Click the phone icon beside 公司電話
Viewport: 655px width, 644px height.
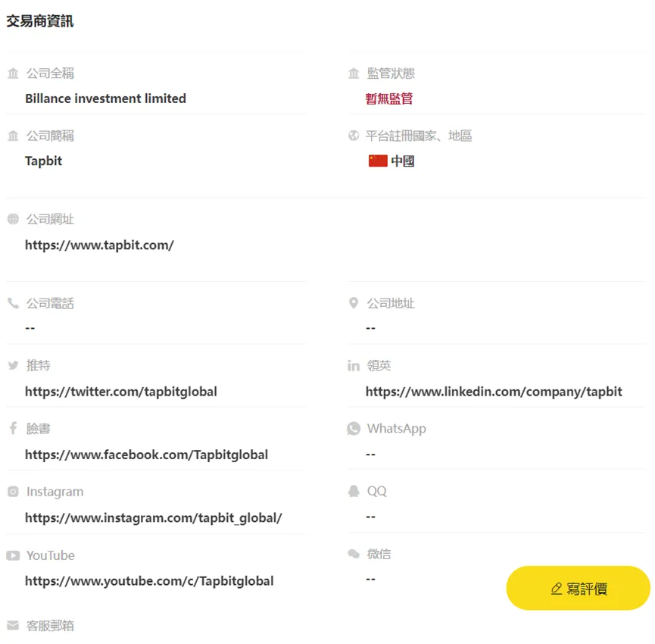tap(13, 303)
